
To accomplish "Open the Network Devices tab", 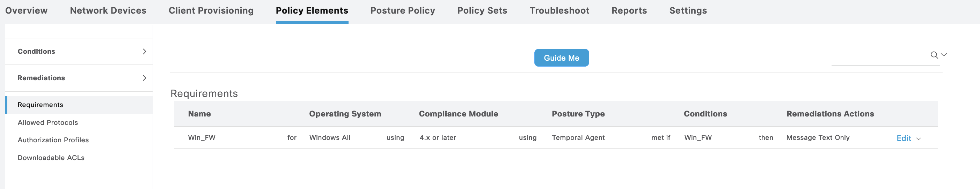I will [x=108, y=10].
